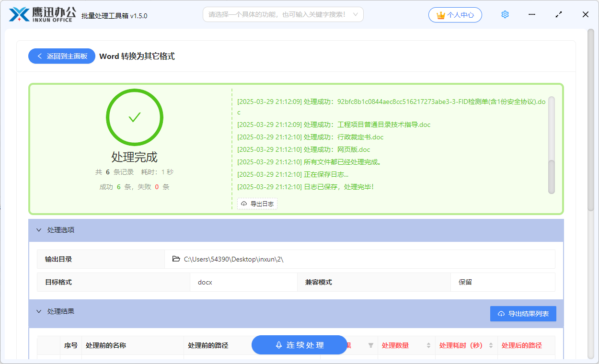Click the folder icon beside 输出目录 path
Screen dimensions: 599x364
[176, 259]
